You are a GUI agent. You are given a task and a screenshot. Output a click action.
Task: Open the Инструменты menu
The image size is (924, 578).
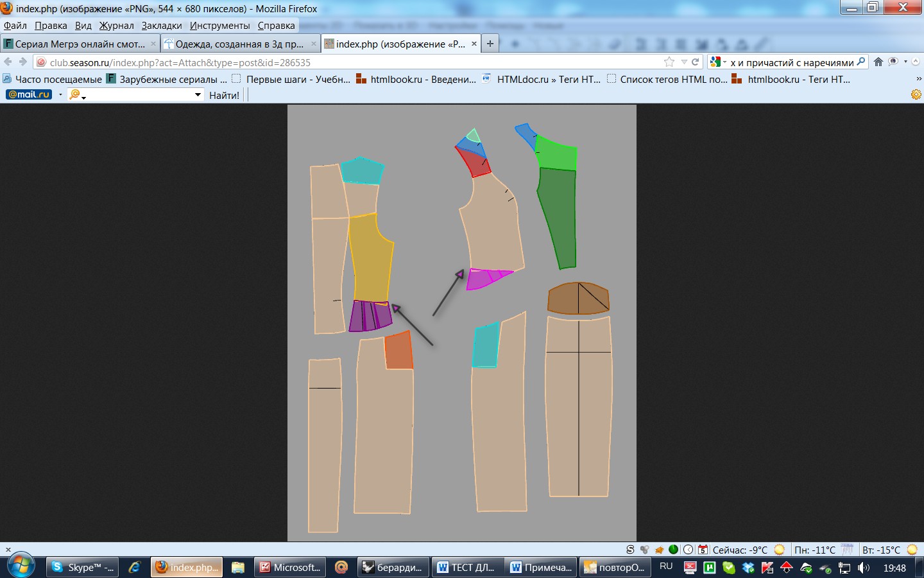pos(219,26)
